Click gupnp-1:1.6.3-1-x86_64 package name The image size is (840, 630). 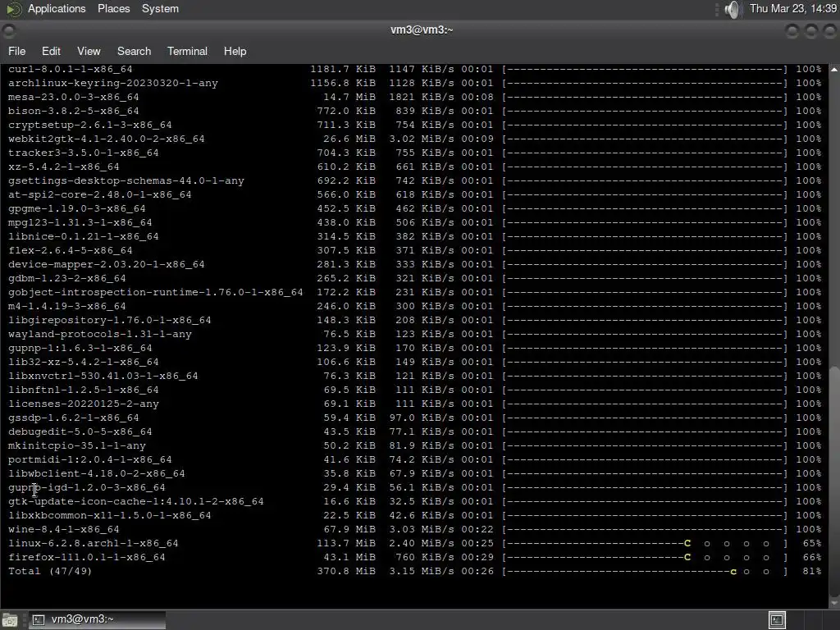[80, 348]
